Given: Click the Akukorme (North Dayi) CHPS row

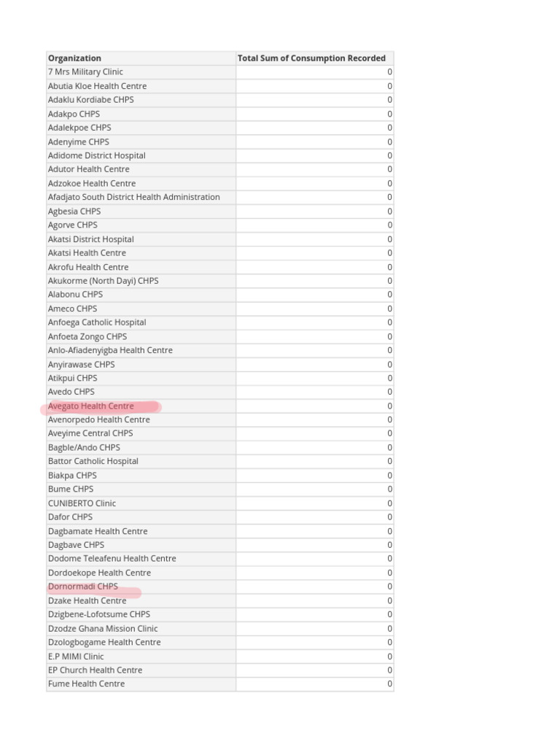Looking at the screenshot, I should (x=220, y=281).
